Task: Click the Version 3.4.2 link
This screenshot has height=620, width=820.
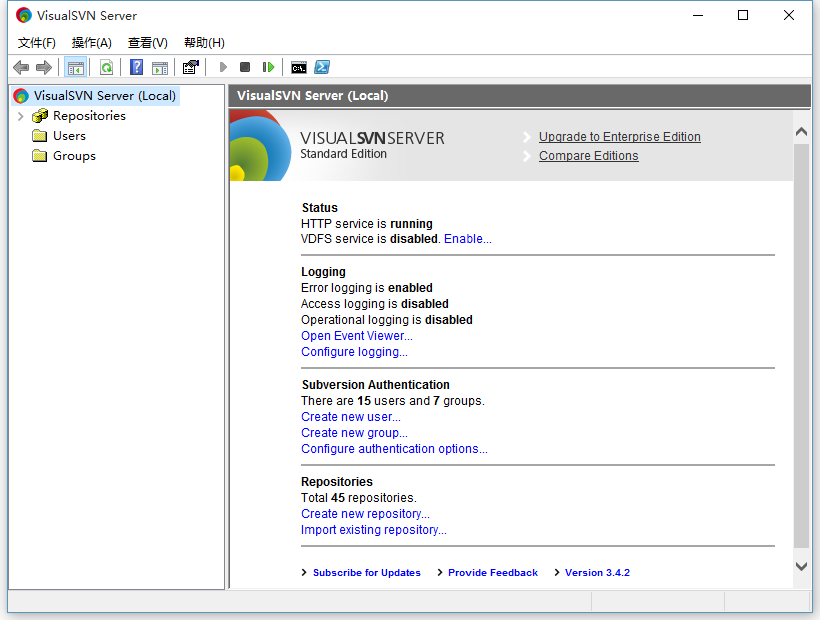Action: coord(597,573)
